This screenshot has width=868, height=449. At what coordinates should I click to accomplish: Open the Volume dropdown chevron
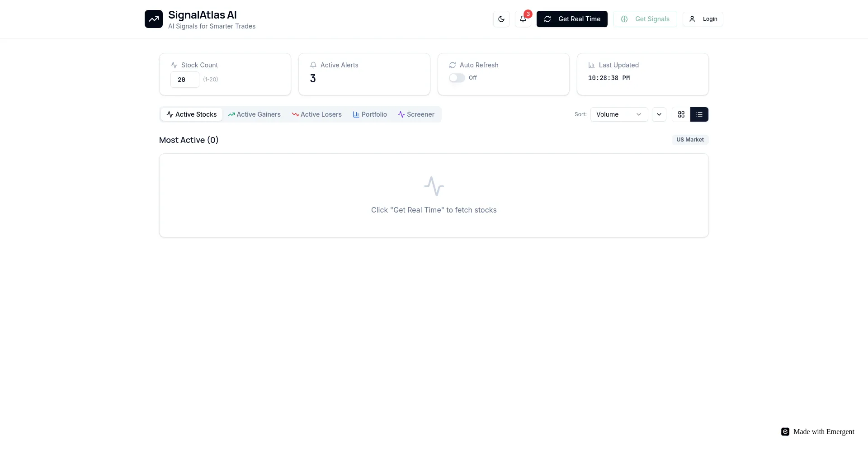click(x=639, y=114)
